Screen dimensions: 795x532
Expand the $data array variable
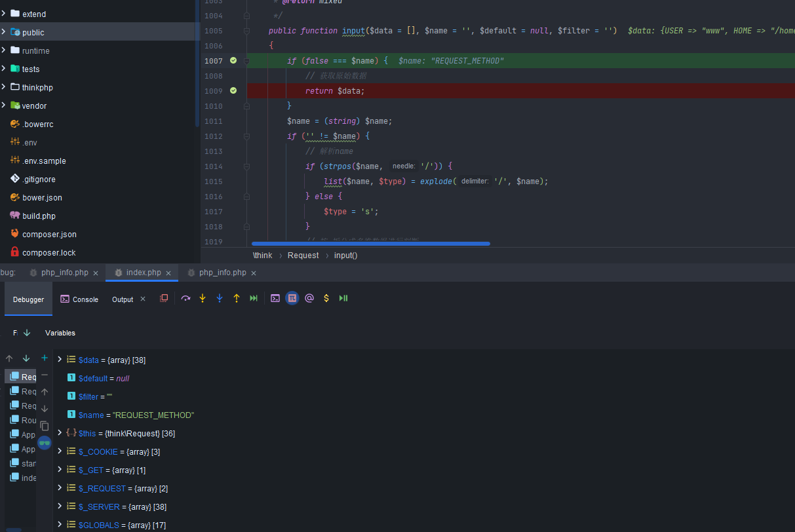(x=60, y=360)
